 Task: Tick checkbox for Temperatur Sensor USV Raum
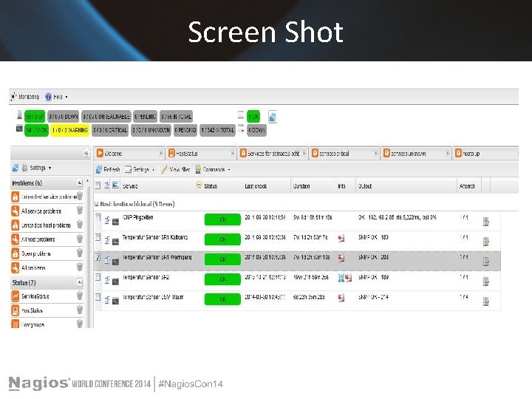click(x=98, y=297)
